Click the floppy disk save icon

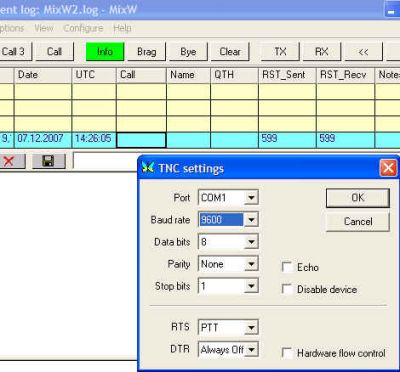[48, 161]
